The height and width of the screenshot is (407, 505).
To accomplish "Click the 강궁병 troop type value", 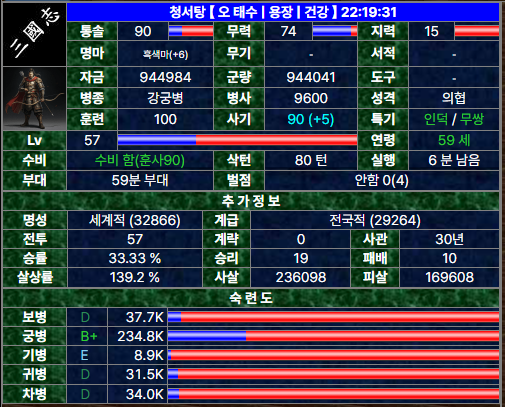I will pyautogui.click(x=165, y=98).
